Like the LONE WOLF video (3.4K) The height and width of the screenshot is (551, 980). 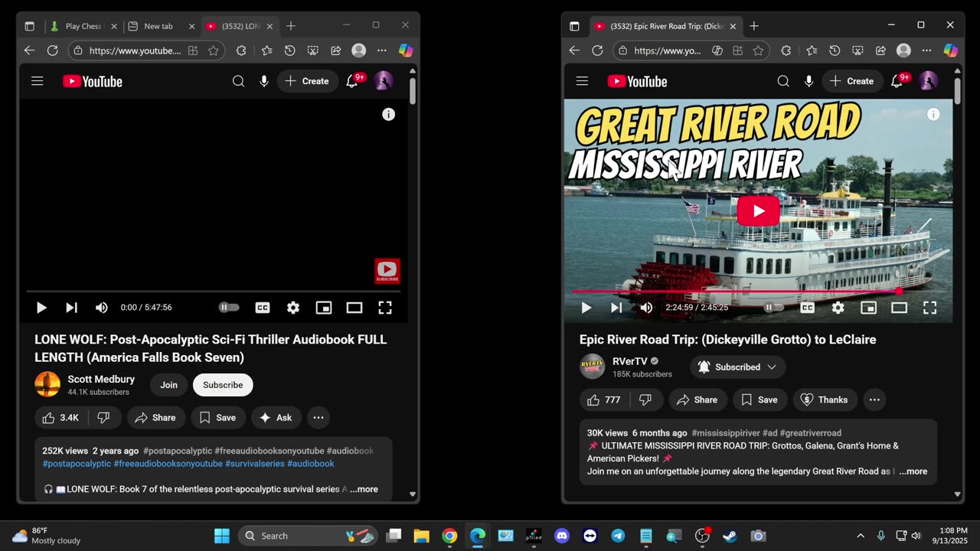point(60,418)
